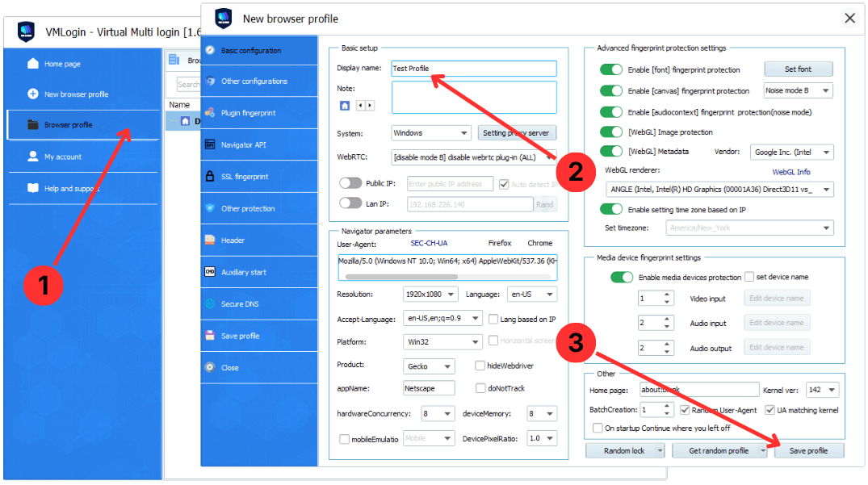The height and width of the screenshot is (485, 868).
Task: Check On startup Continue where you left off
Action: pyautogui.click(x=598, y=428)
